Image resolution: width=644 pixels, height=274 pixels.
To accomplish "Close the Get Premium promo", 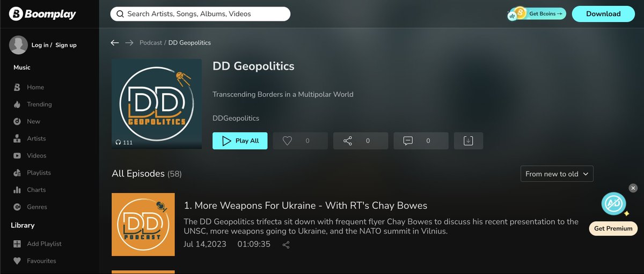I will [633, 188].
